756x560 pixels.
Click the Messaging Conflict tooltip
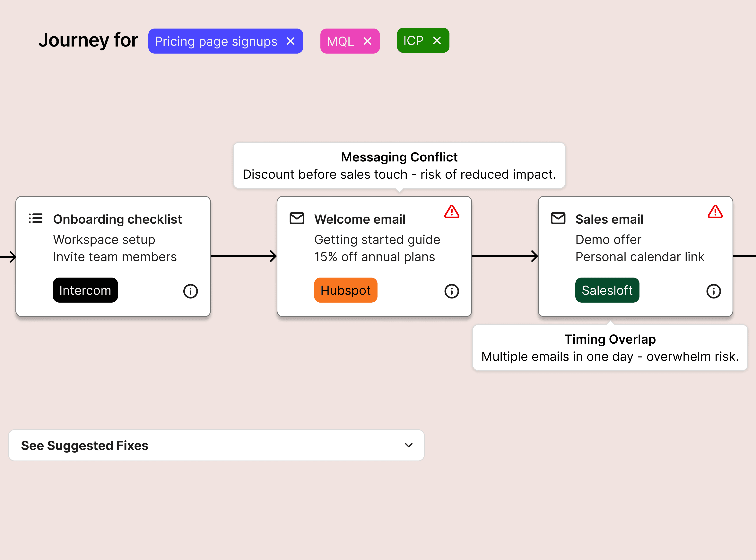(x=399, y=165)
